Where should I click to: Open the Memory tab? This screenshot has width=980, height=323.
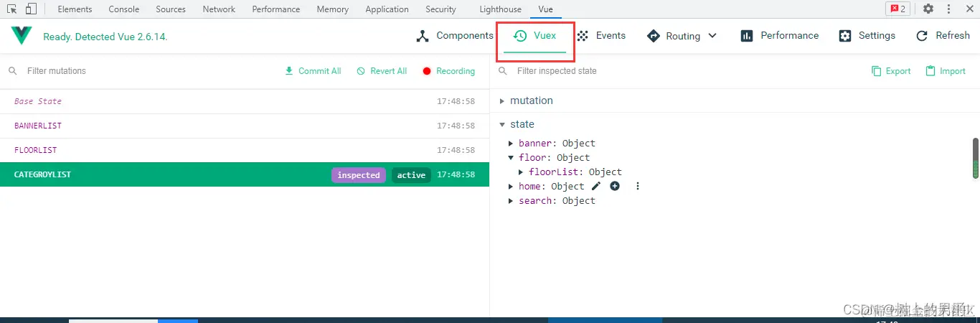(332, 9)
